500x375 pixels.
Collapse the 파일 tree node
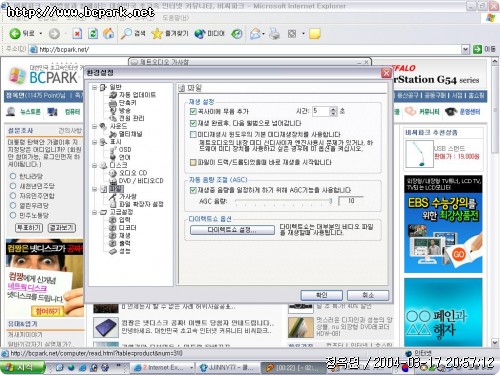[x=95, y=189]
